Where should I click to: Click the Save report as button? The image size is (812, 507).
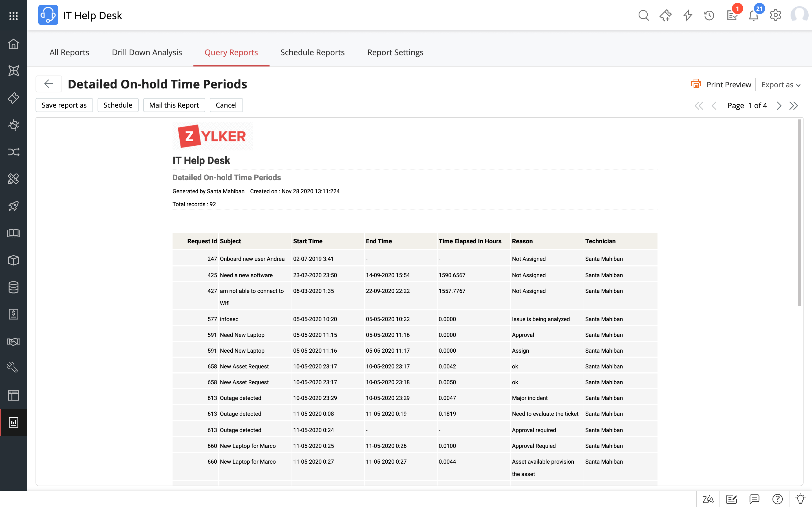(x=64, y=105)
